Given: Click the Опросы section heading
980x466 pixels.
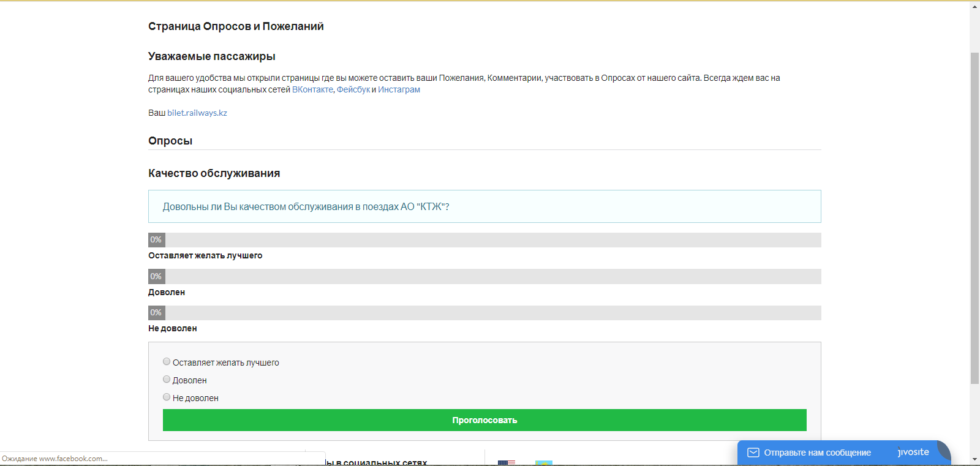Looking at the screenshot, I should pos(170,141).
